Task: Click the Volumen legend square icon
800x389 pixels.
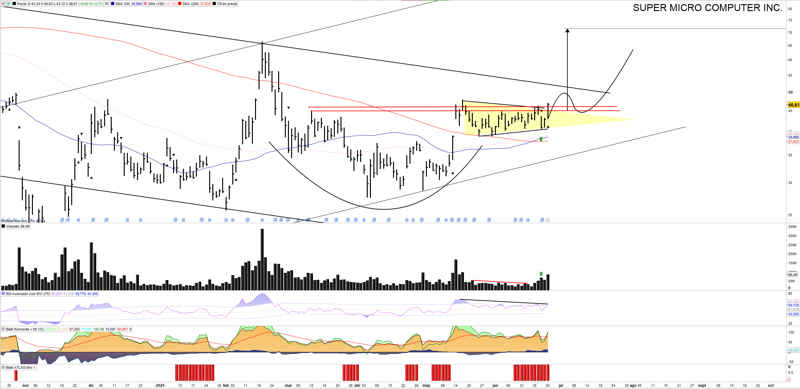Action: pos(4,225)
